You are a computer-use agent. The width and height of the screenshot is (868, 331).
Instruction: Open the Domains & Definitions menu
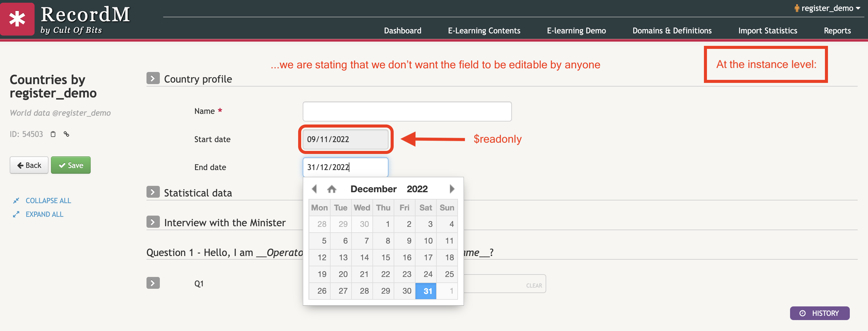coord(672,30)
